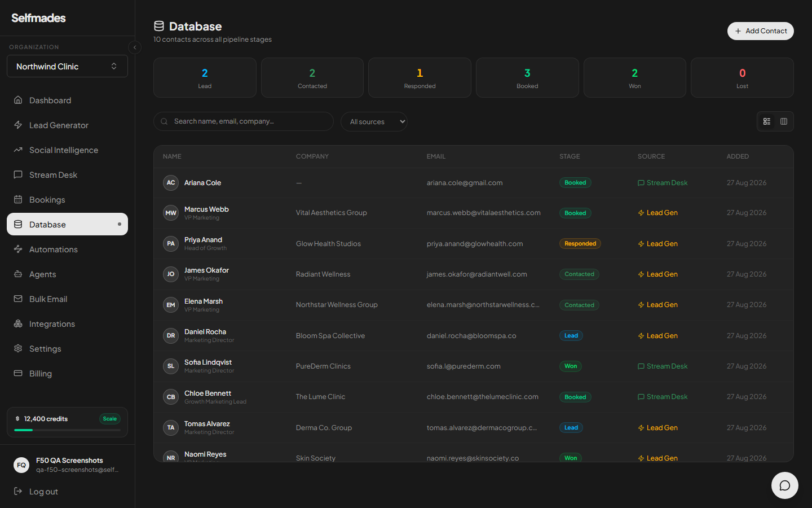
Task: Click Daniel Rocha's Lead stage badge
Action: tap(571, 336)
